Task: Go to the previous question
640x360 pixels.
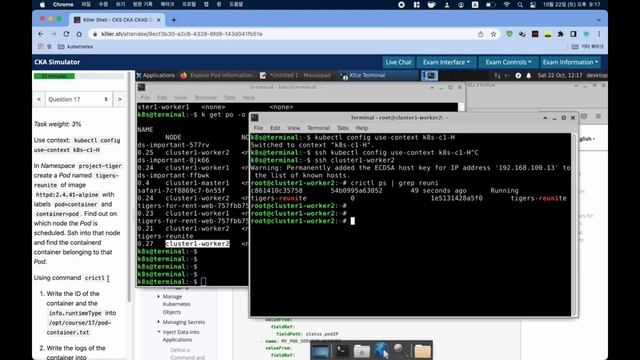Action: (39, 99)
